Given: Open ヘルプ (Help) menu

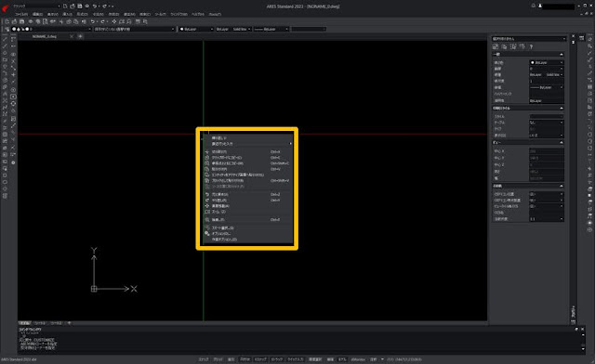Looking at the screenshot, I should (x=197, y=14).
